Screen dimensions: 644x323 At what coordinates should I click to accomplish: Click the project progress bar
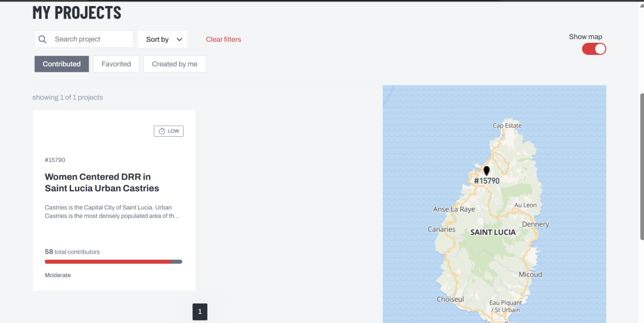pos(113,262)
